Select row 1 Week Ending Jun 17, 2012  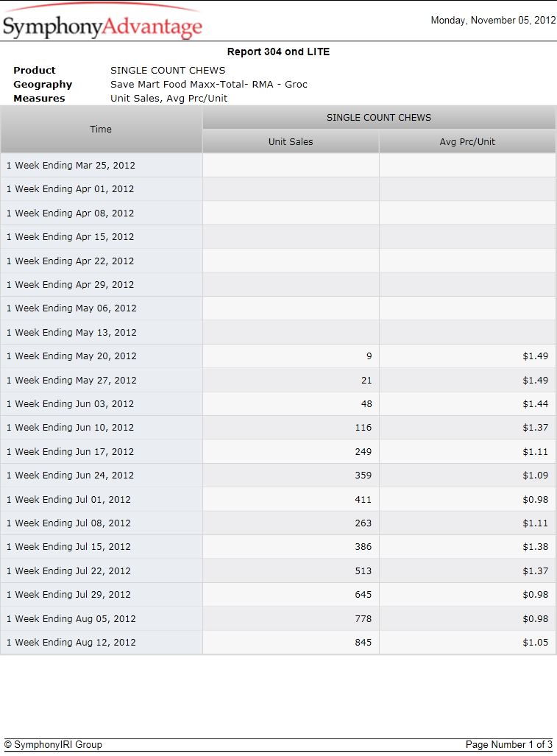(x=278, y=451)
